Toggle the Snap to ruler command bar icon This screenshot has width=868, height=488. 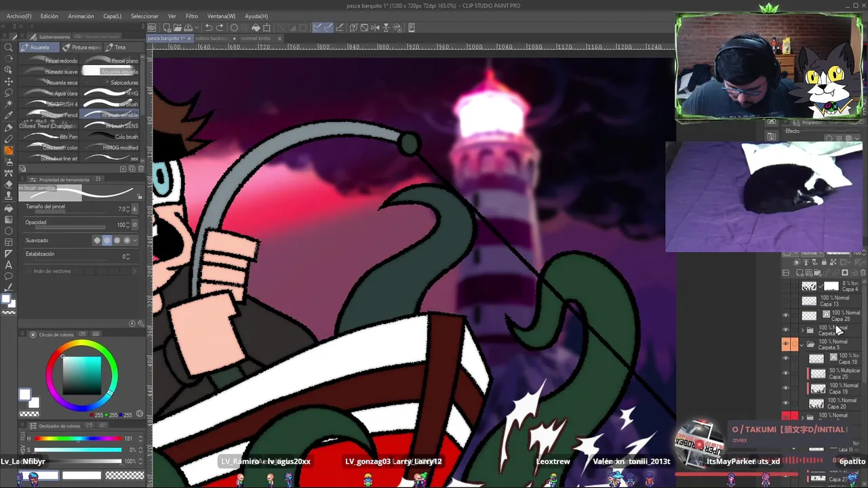pyautogui.click(x=317, y=28)
